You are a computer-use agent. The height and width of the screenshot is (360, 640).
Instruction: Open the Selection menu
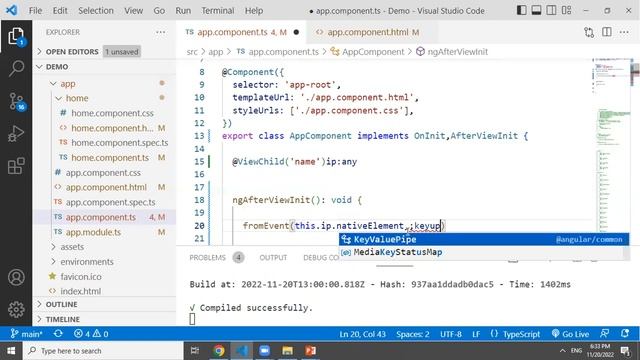click(x=96, y=11)
